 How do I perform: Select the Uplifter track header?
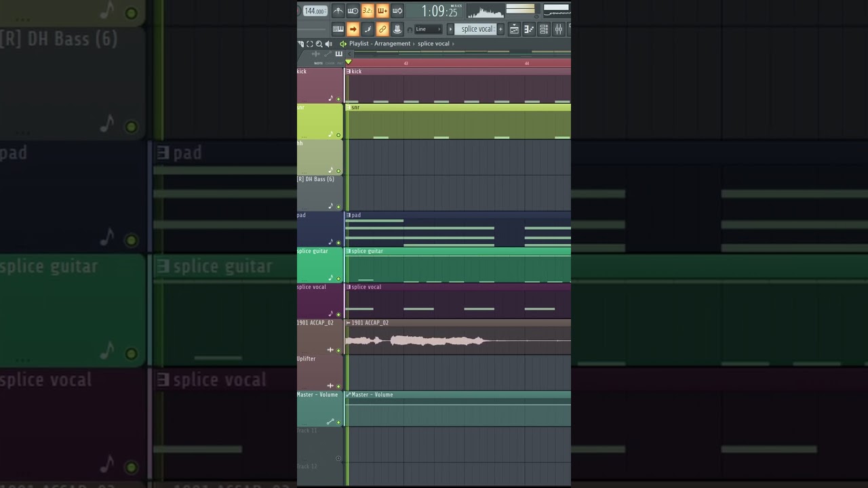(320, 373)
